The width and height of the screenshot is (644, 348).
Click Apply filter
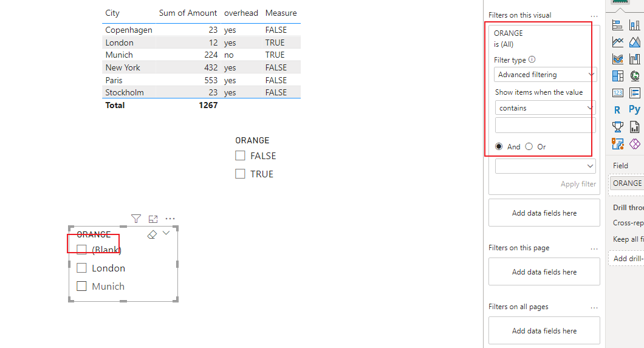[x=578, y=184]
